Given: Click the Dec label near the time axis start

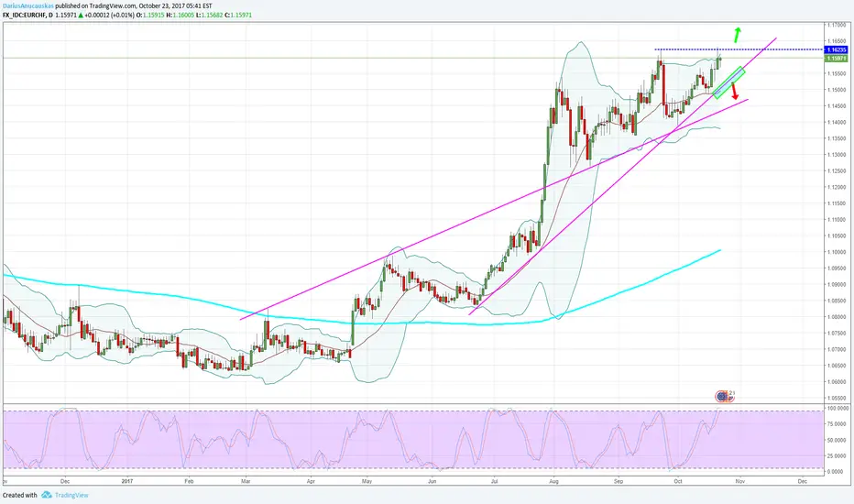Looking at the screenshot, I should pyautogui.click(x=65, y=481).
